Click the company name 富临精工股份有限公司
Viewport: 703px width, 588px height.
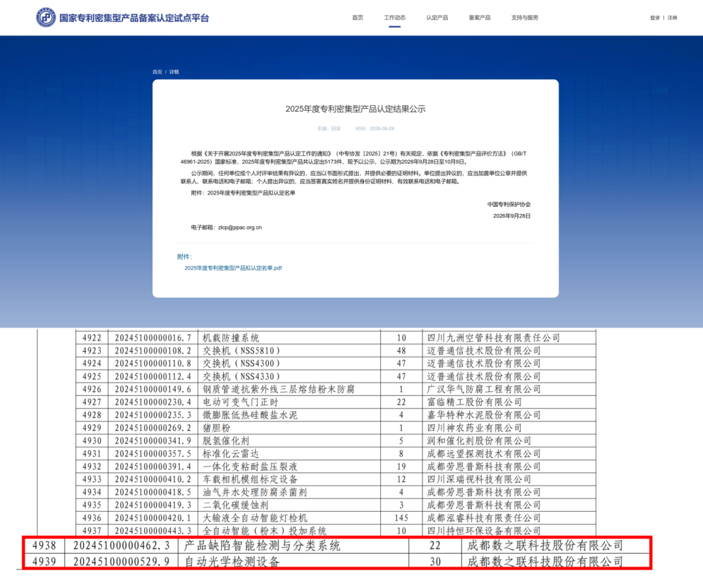tap(475, 403)
